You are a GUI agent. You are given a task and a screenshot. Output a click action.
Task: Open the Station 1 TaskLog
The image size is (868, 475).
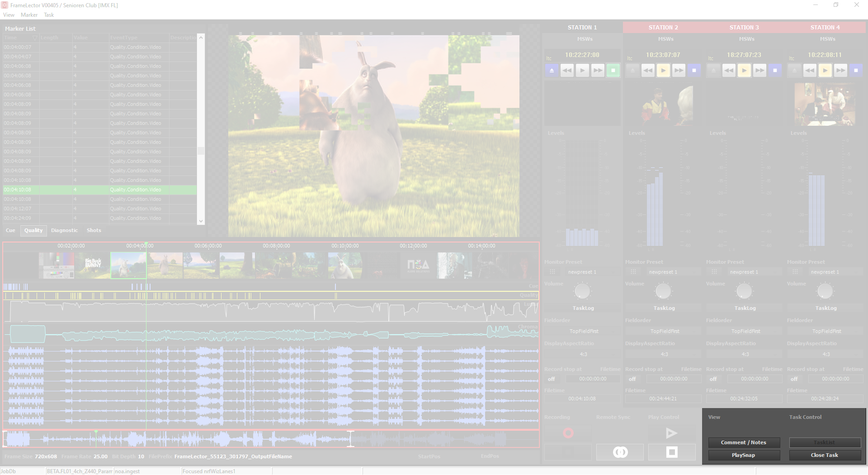(583, 308)
